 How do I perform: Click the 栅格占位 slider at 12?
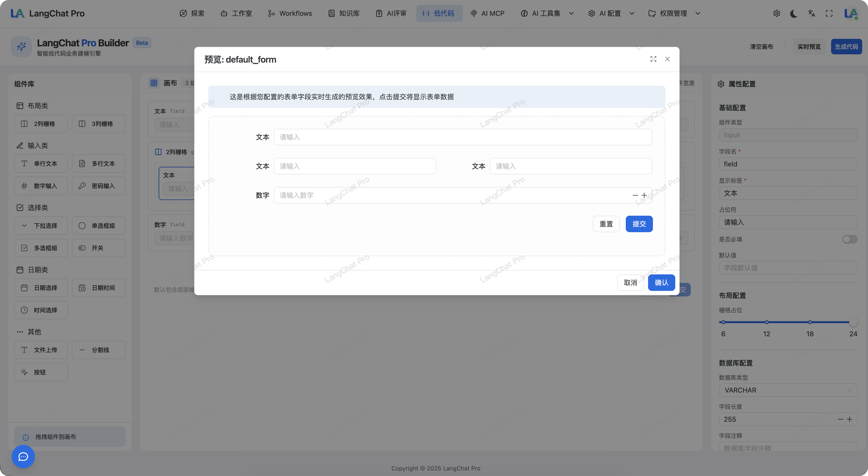tap(767, 322)
